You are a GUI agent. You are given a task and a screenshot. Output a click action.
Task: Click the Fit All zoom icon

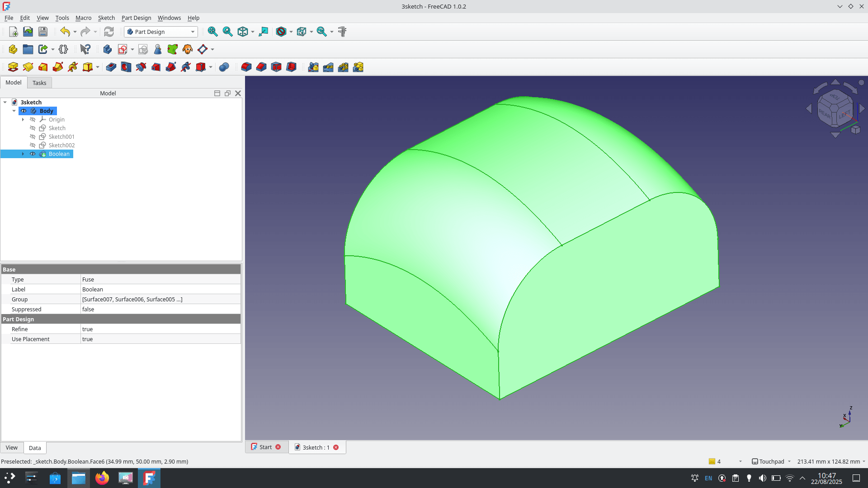pos(212,32)
